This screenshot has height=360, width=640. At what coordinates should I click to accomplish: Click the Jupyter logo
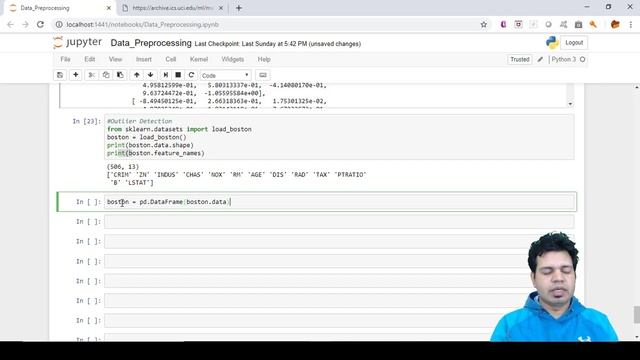click(78, 42)
